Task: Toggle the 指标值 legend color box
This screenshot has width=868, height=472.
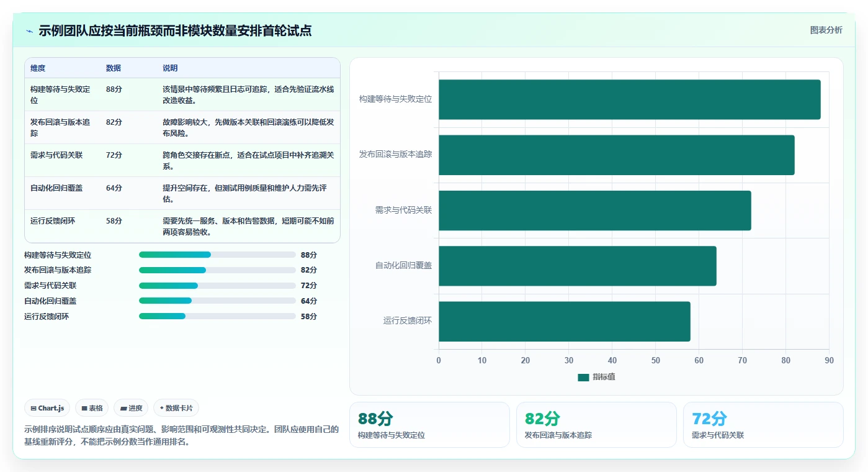Action: 583,377
